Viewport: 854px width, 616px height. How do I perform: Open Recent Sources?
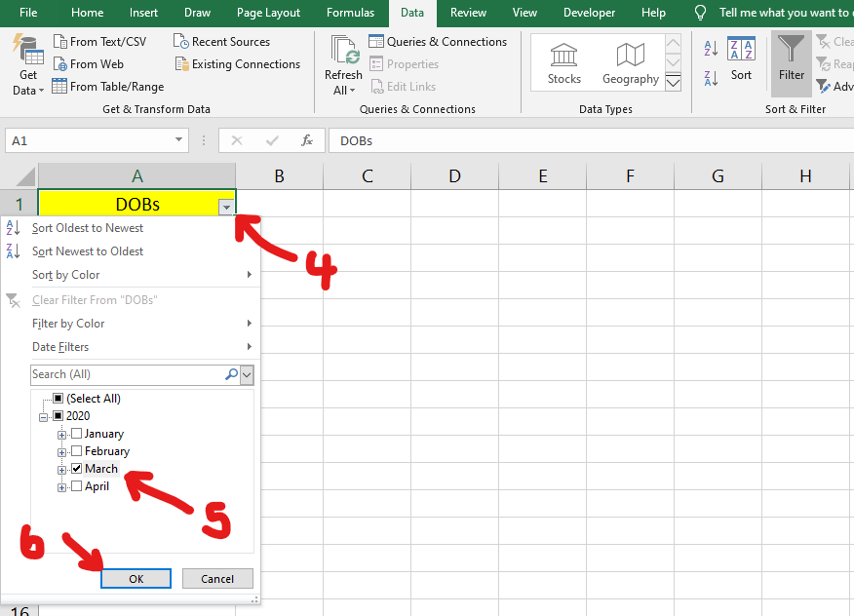coord(221,41)
